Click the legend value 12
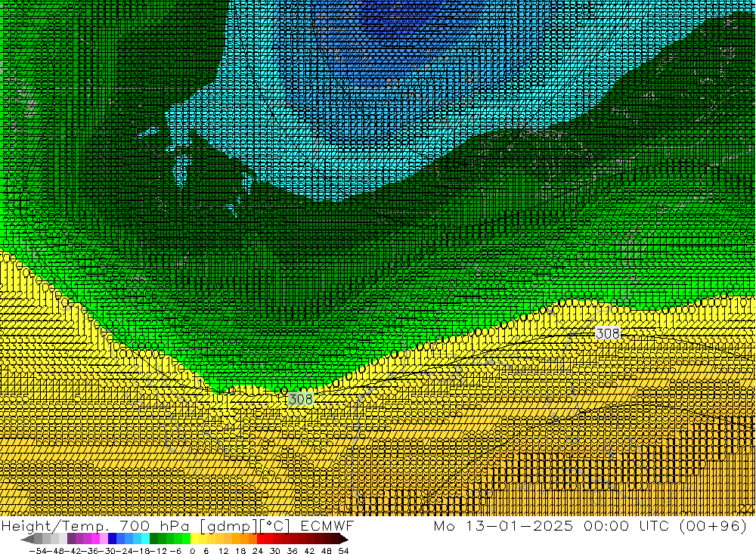The height and width of the screenshot is (554, 756). click(223, 551)
